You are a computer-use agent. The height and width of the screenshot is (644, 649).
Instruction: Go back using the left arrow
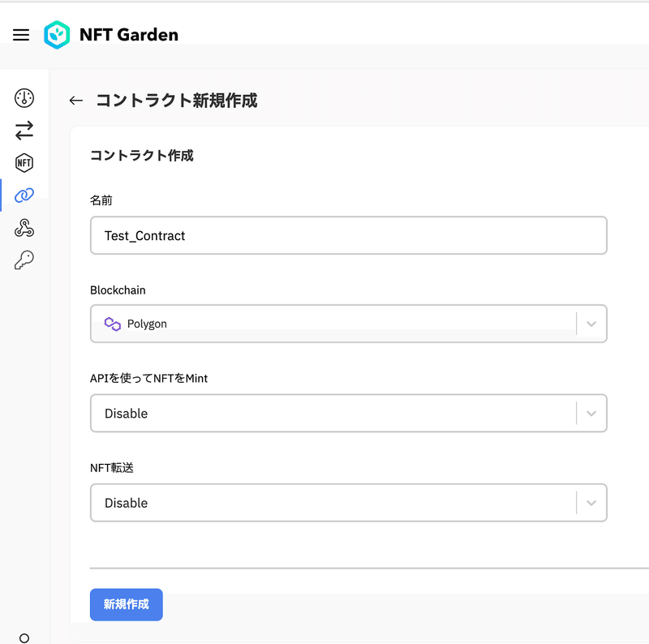click(x=76, y=100)
